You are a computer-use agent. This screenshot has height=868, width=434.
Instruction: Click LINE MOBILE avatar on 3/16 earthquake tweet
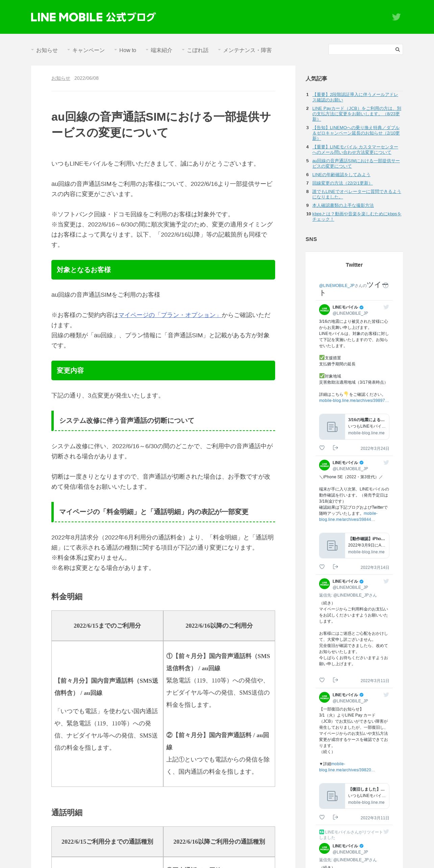tap(324, 310)
